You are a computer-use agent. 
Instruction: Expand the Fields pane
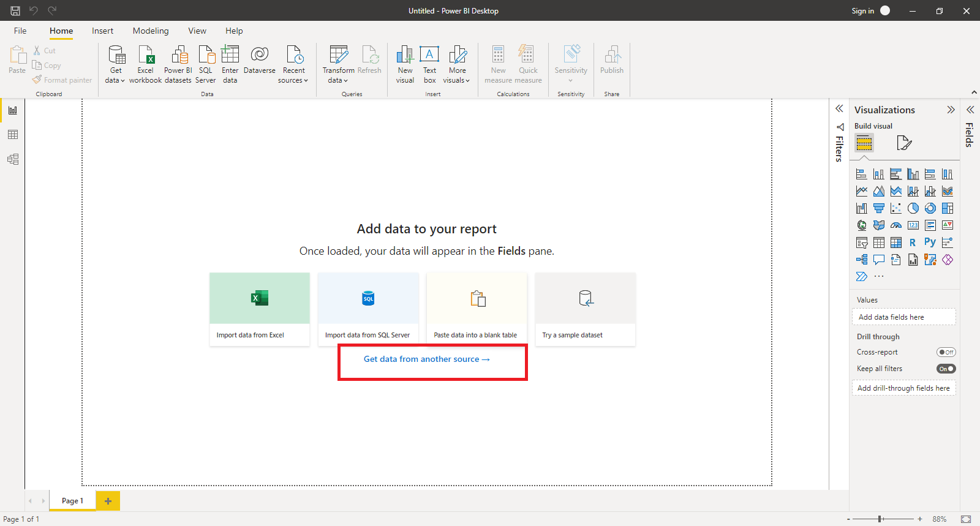pyautogui.click(x=970, y=110)
